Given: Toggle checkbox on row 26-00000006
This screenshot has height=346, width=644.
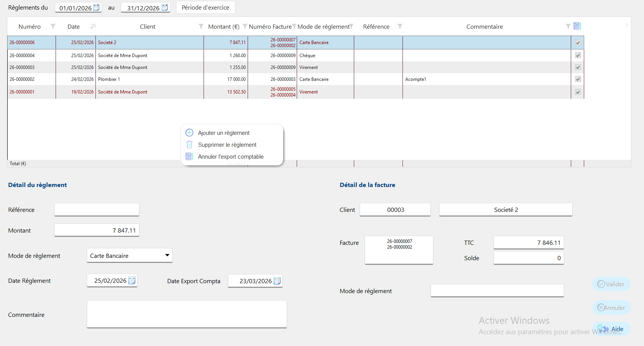Looking at the screenshot, I should tap(578, 43).
